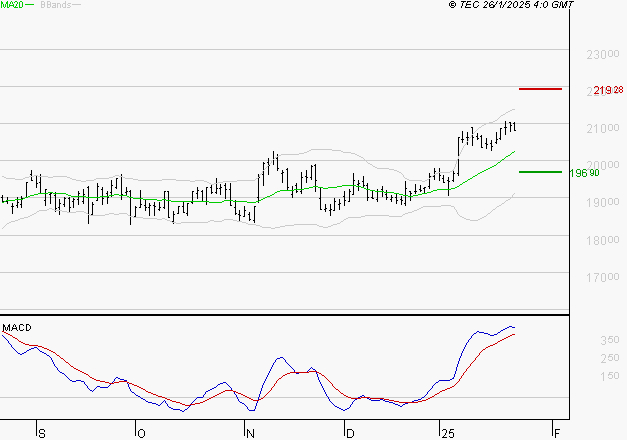Click the red resistance level line
Image resolution: width=627 pixels, height=440 pixels.
pos(540,89)
